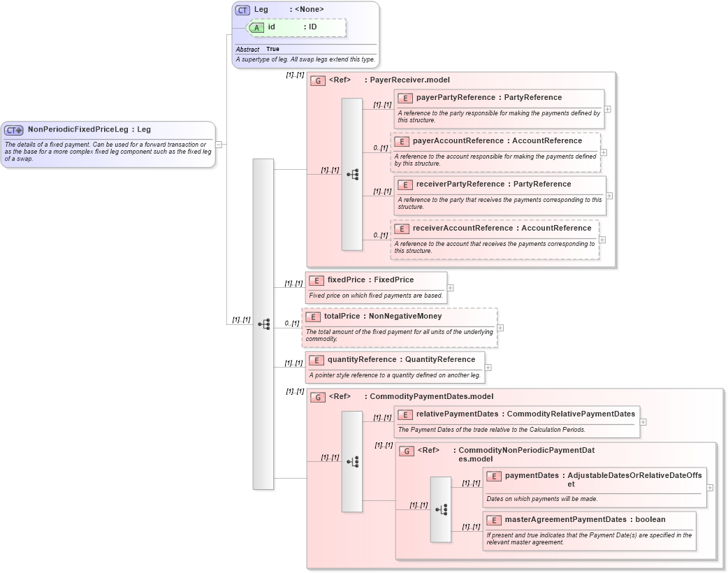The image size is (728, 573).
Task: Click the G icon of CommodityPaymentDates.model
Action: 318,397
